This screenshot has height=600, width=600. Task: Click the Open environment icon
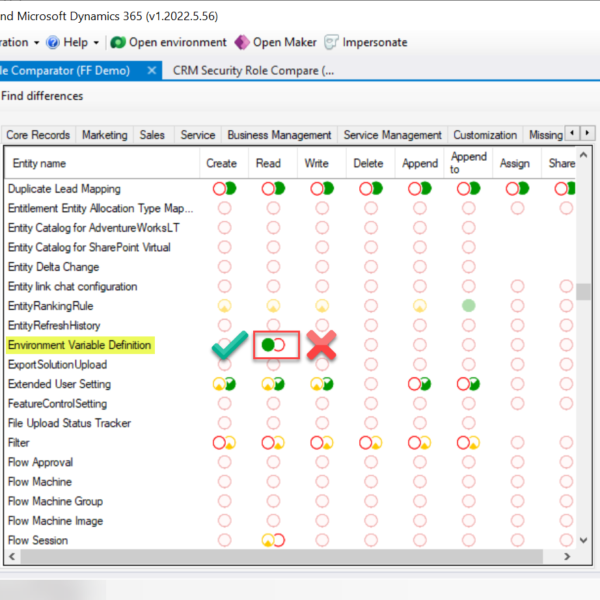(118, 42)
